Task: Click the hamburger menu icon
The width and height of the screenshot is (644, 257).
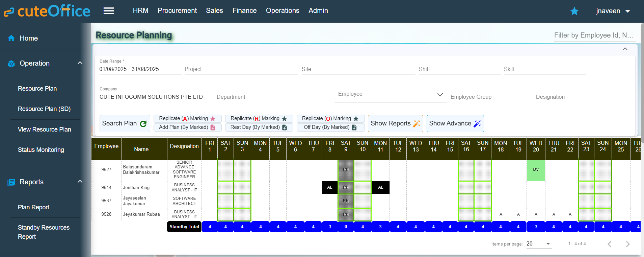Action: pos(108,11)
